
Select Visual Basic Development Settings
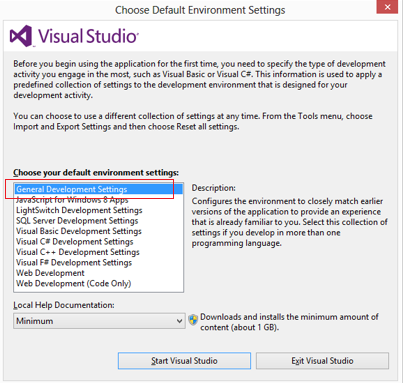[x=99, y=231]
